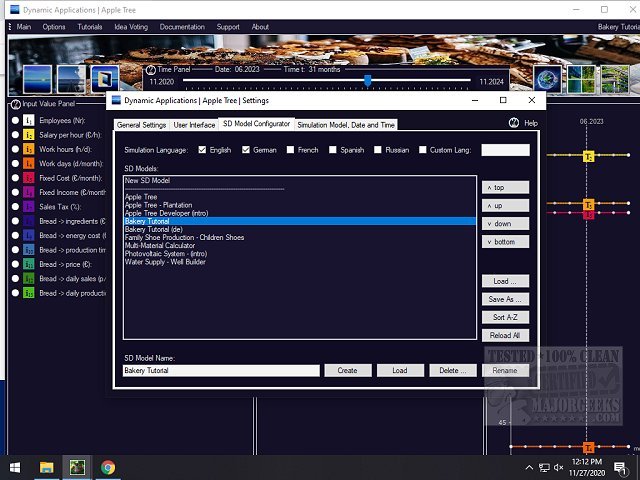Click the Bread ingredients input icon
Screen dimensions: 640x480
(29, 221)
